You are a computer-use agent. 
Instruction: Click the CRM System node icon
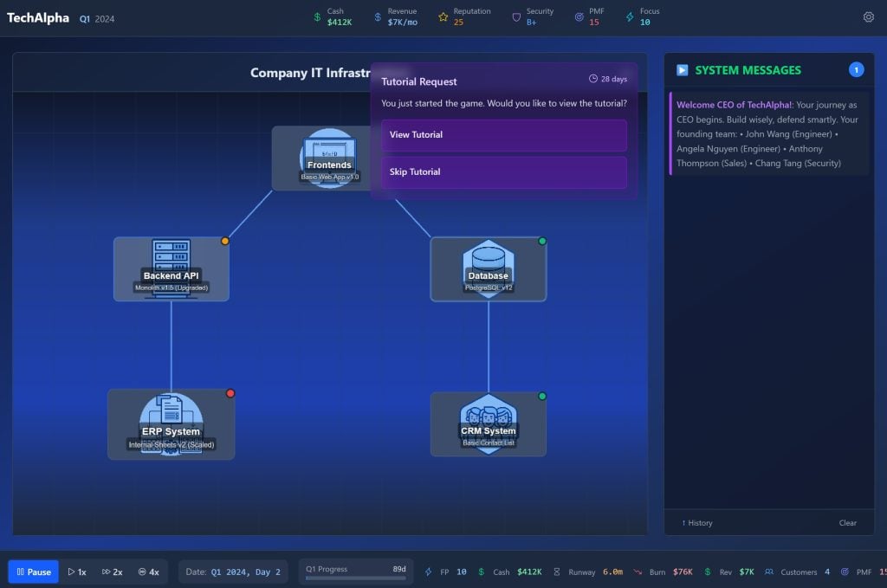tap(488, 416)
